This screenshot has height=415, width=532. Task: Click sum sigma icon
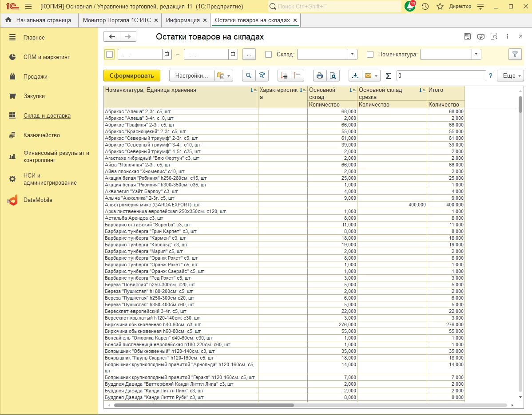(x=389, y=75)
